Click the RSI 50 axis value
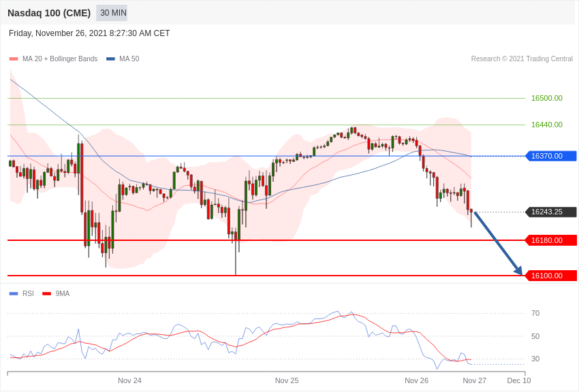The image size is (579, 392). tap(535, 336)
